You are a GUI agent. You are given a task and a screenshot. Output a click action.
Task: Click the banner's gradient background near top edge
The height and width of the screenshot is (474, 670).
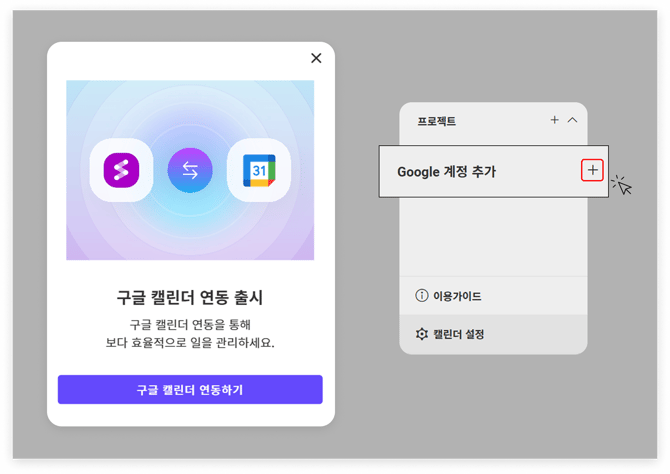190,92
